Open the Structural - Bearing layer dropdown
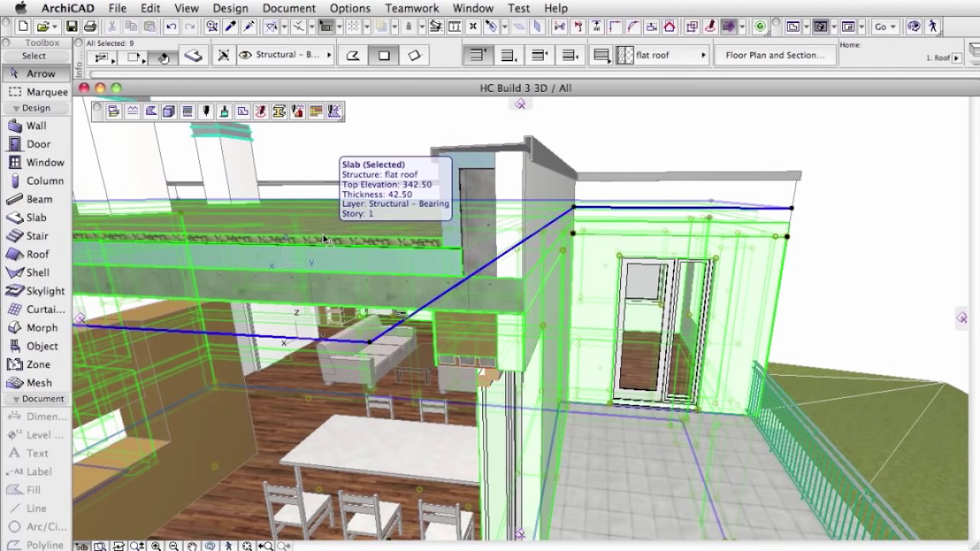Screen dimensions: 980x551 point(285,55)
